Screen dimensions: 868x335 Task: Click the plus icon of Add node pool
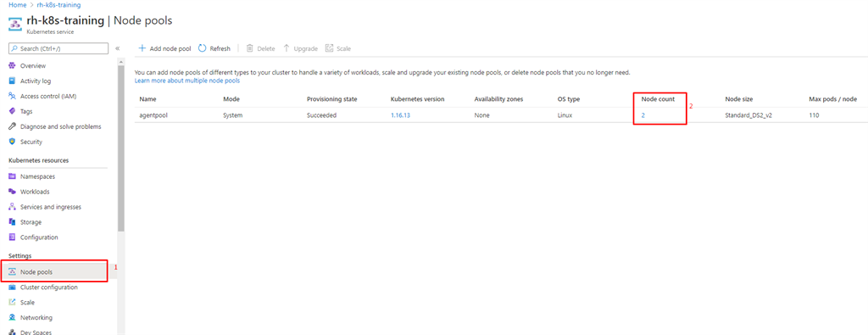coord(142,48)
